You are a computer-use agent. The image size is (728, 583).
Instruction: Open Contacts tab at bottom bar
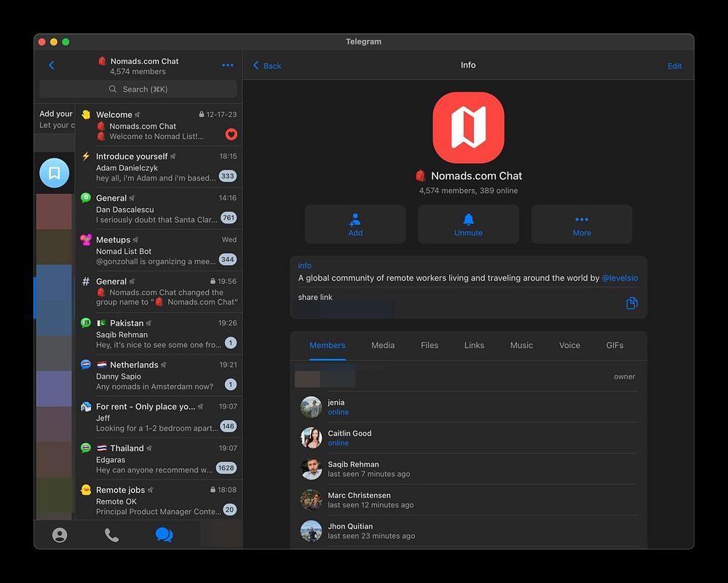coord(60,535)
